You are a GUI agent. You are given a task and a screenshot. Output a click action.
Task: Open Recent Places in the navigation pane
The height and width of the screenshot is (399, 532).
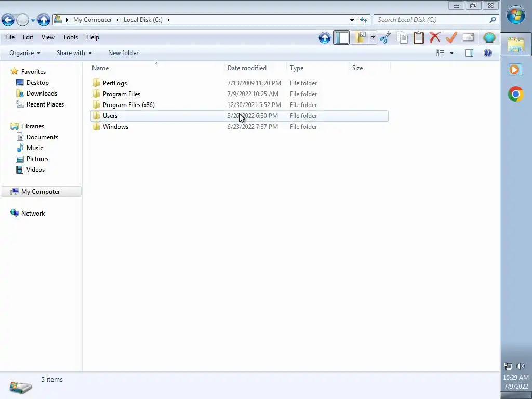(x=45, y=104)
